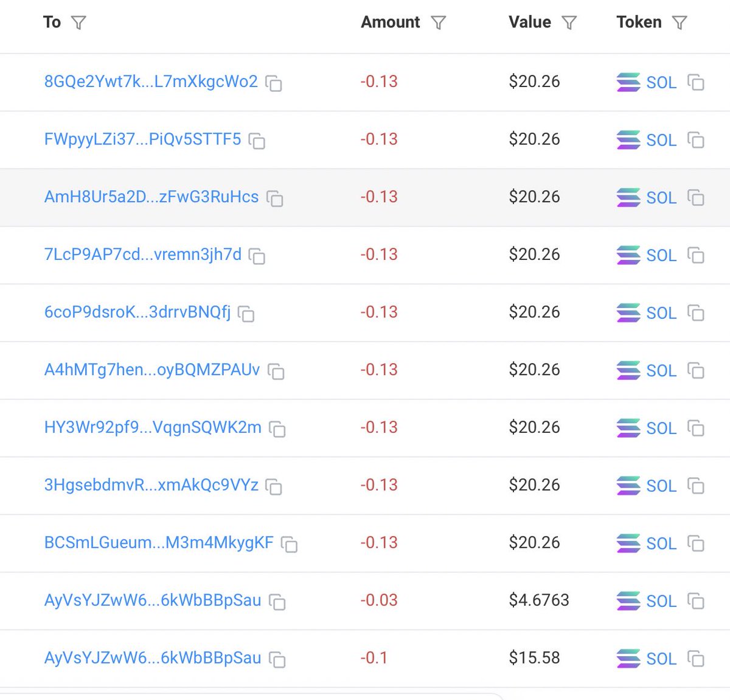This screenshot has width=730, height=700.
Task: Copy SOL token in 6coP9dsroK row
Action: [696, 313]
